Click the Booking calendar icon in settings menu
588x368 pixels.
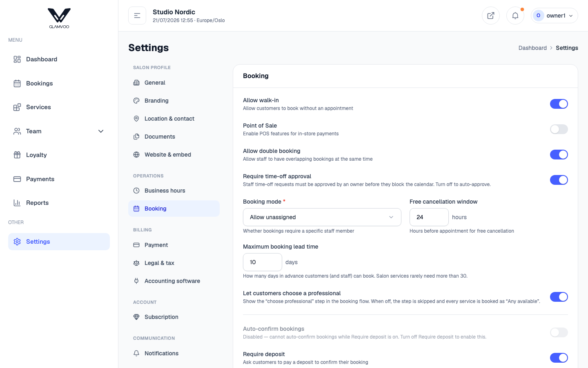(x=136, y=209)
